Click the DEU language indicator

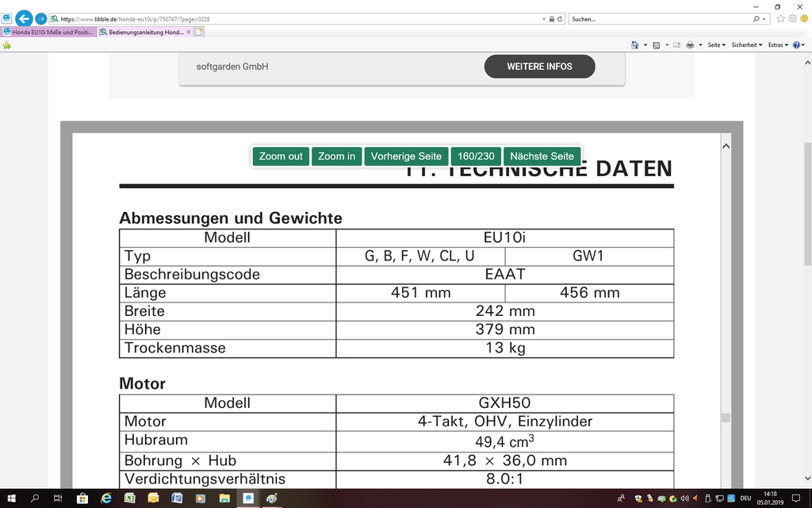coord(745,498)
